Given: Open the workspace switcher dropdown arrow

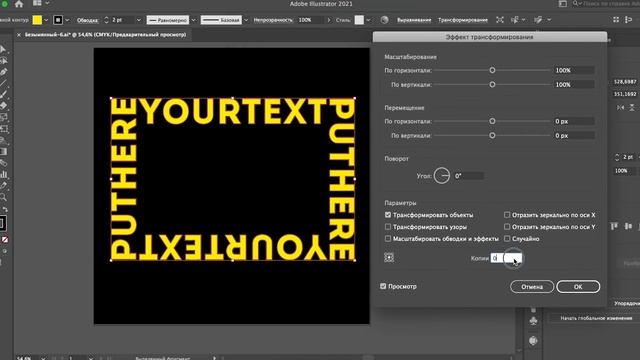Looking at the screenshot, I should pos(47,3).
